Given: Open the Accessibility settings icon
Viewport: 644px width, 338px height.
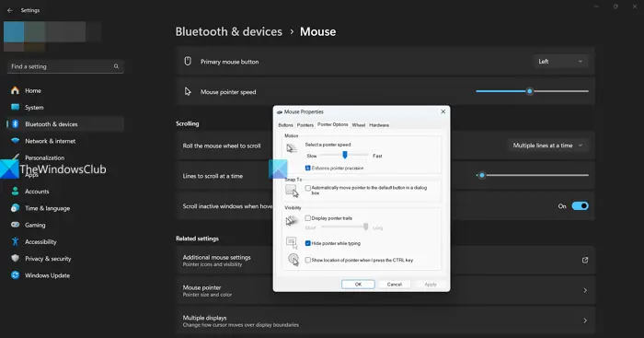Looking at the screenshot, I should [16, 241].
